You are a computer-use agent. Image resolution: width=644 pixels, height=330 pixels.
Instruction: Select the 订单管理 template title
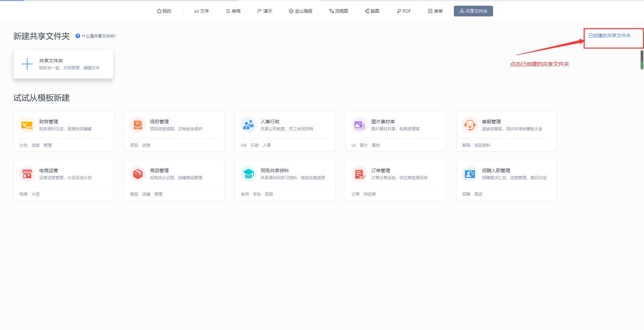coord(381,171)
